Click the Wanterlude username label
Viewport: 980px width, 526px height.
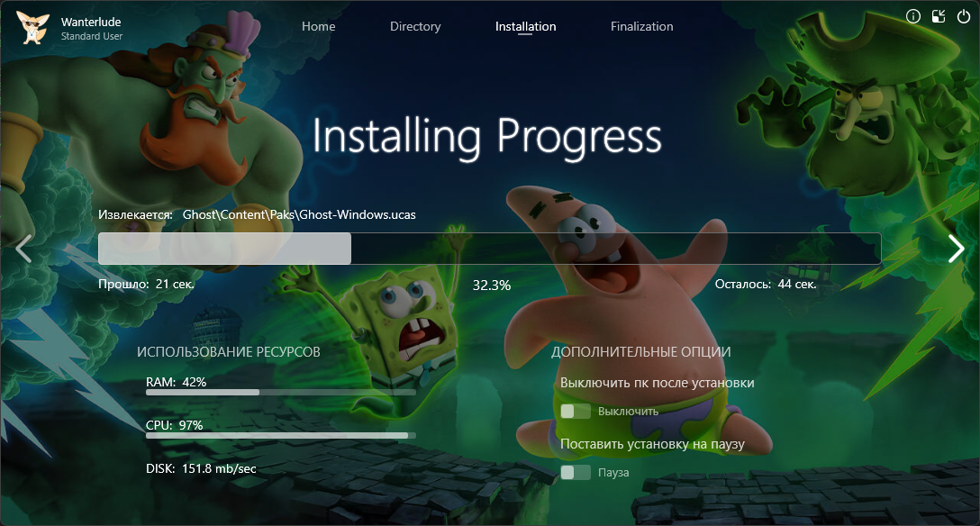91,21
